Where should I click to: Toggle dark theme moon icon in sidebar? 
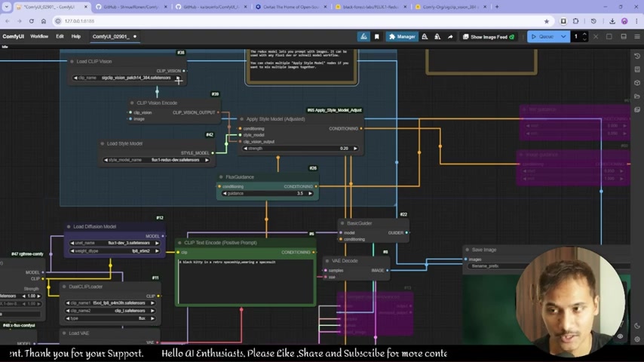click(637, 326)
